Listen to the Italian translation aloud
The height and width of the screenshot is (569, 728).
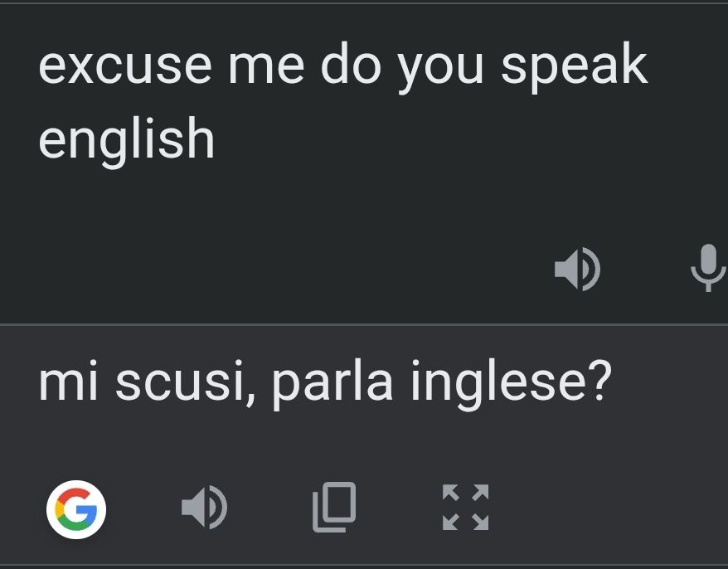(x=203, y=508)
